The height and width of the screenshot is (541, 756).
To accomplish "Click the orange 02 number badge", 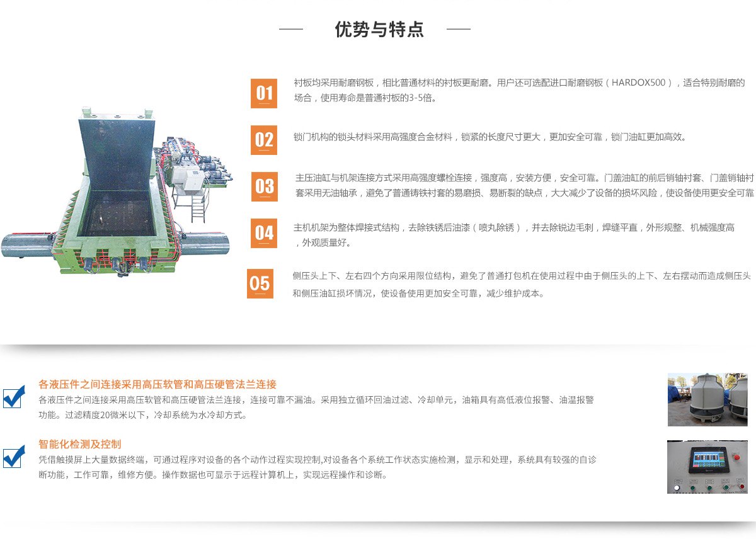I will point(264,139).
